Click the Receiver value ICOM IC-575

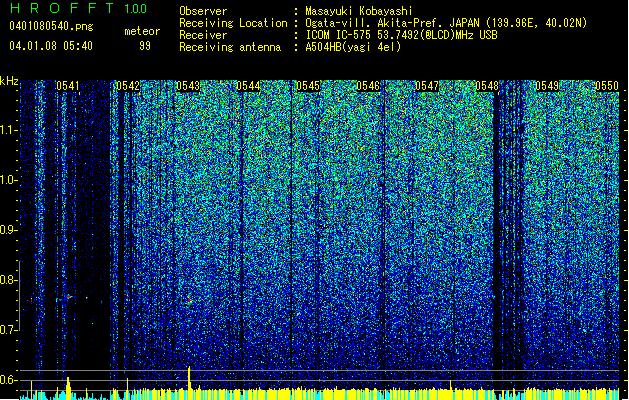point(339,35)
